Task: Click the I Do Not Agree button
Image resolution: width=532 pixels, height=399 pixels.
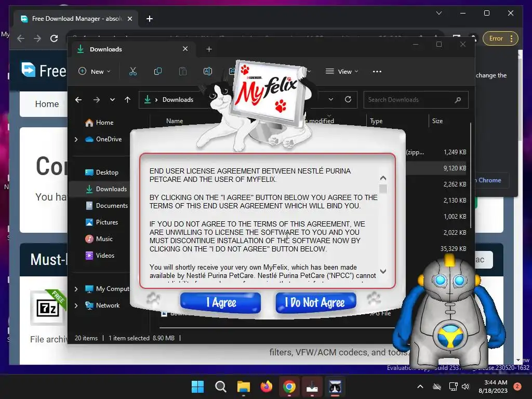Action: pos(316,302)
